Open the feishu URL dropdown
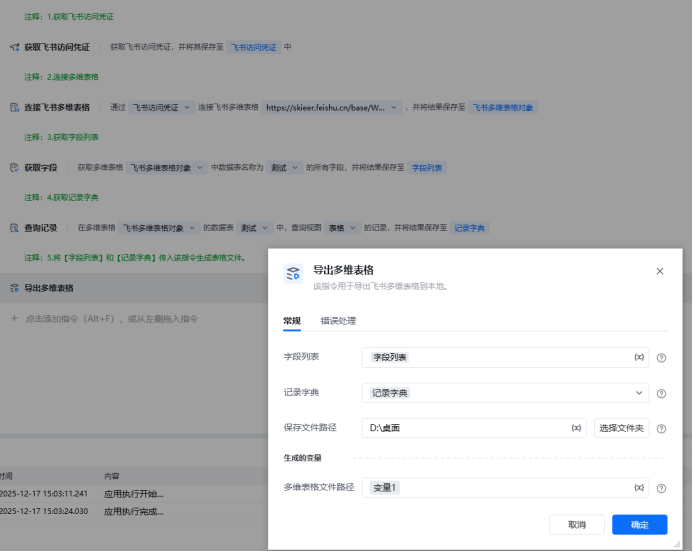 click(332, 107)
